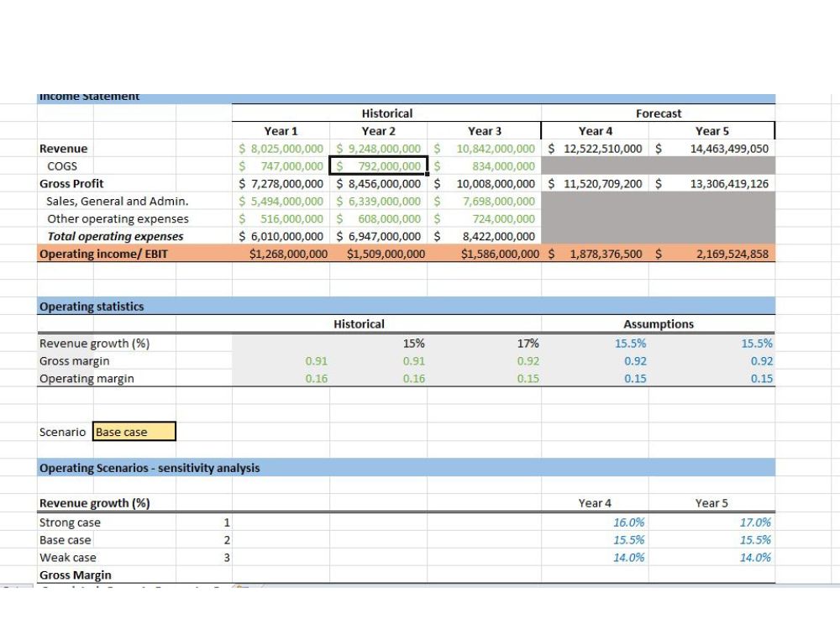Click Year 3 gross margin 0.92
Image resolution: width=840 pixels, height=630 pixels.
(x=485, y=361)
